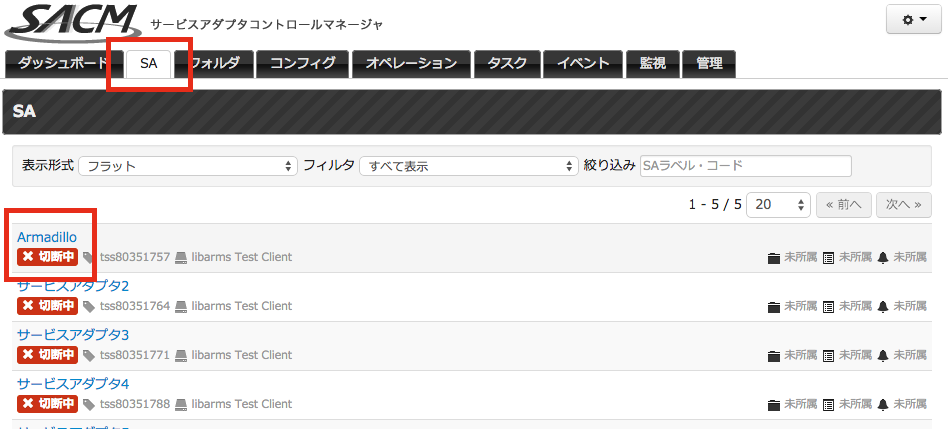The width and height of the screenshot is (948, 429).
Task: Click the « 前へ button
Action: point(844,205)
